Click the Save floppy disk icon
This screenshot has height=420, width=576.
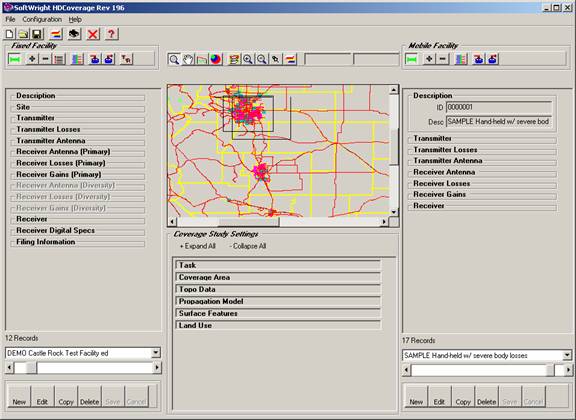click(37, 34)
